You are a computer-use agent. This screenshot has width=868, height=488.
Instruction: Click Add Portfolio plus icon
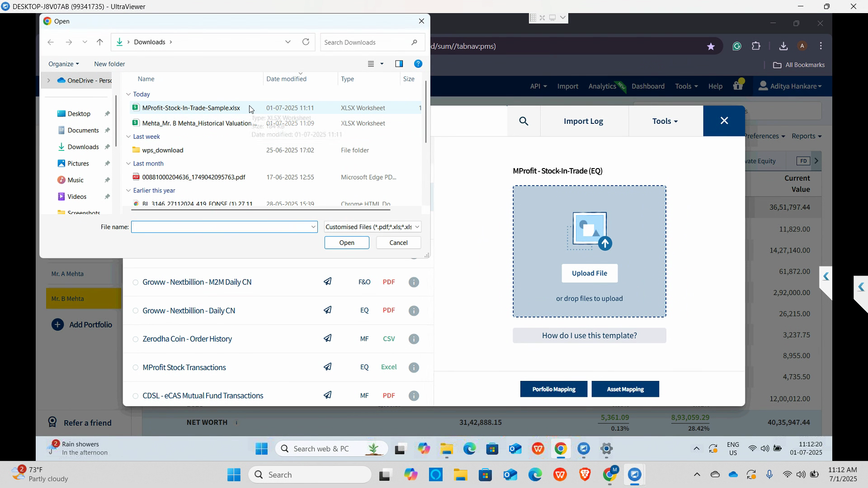tap(57, 325)
